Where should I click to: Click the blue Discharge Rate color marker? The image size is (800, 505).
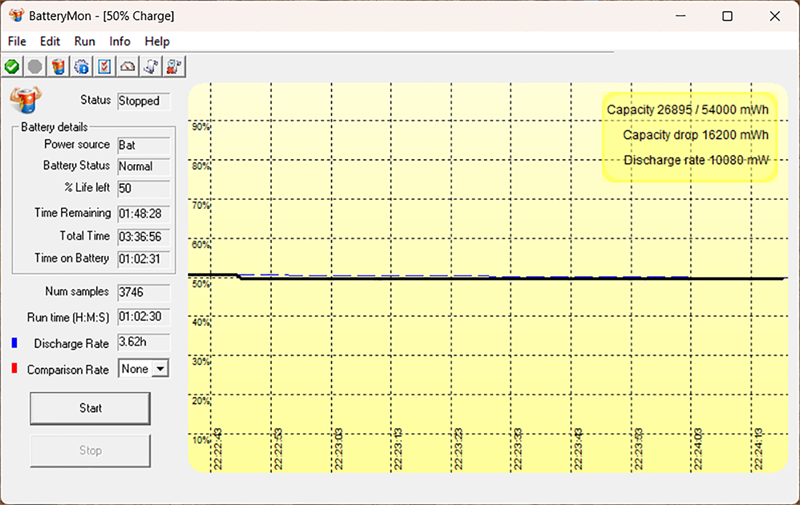[x=14, y=343]
